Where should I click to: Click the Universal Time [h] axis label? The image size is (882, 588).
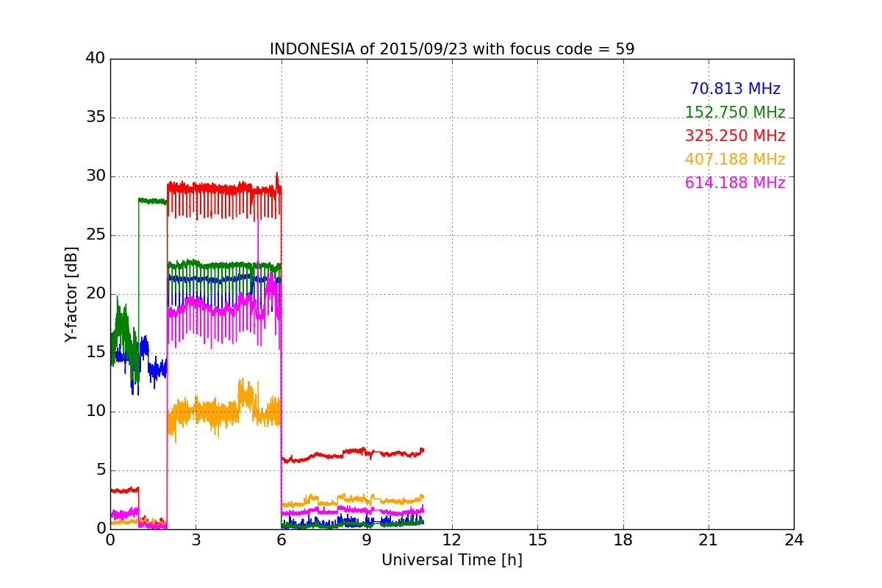click(452, 560)
